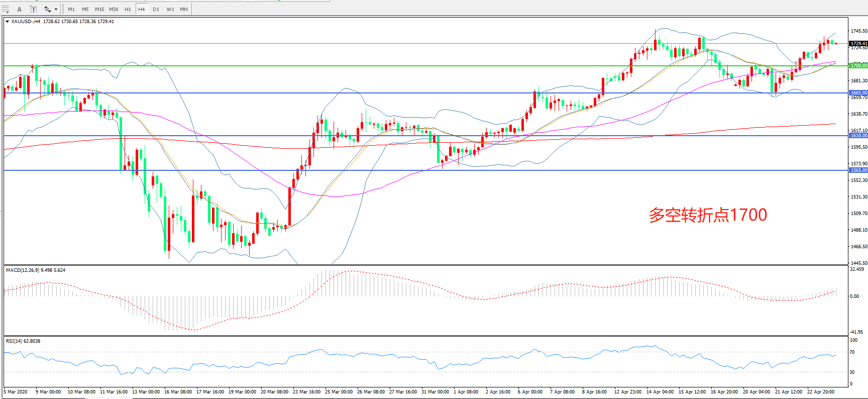Image resolution: width=868 pixels, height=399 pixels.
Task: Select the Text Label tool icon
Action: [x=33, y=9]
